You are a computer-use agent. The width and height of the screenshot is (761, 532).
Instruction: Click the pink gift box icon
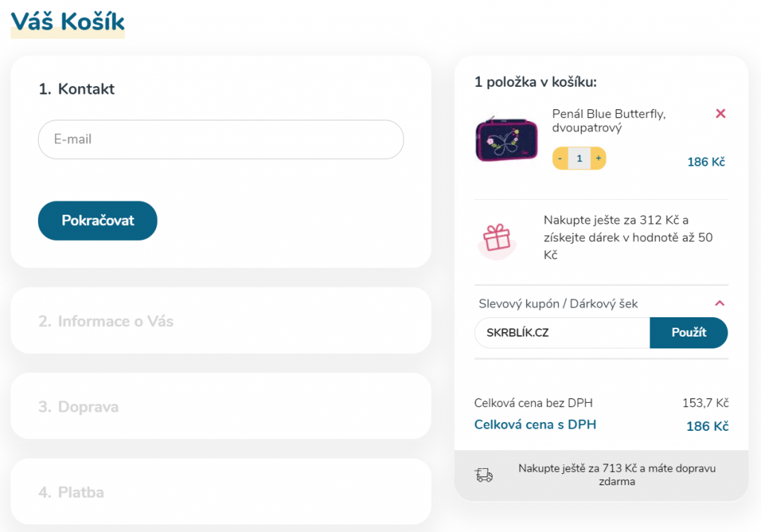496,238
